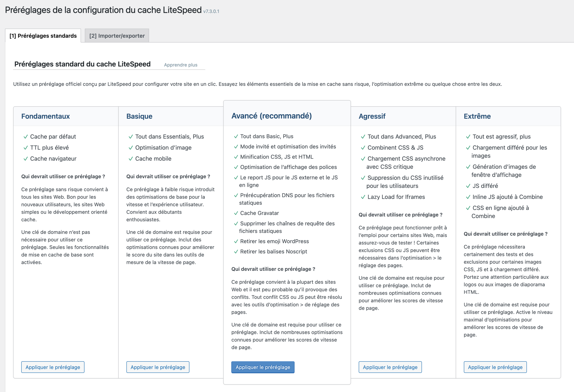574x392 pixels.
Task: Click the checkmark beside Génération d'images de fenêtre
Action: click(x=468, y=167)
